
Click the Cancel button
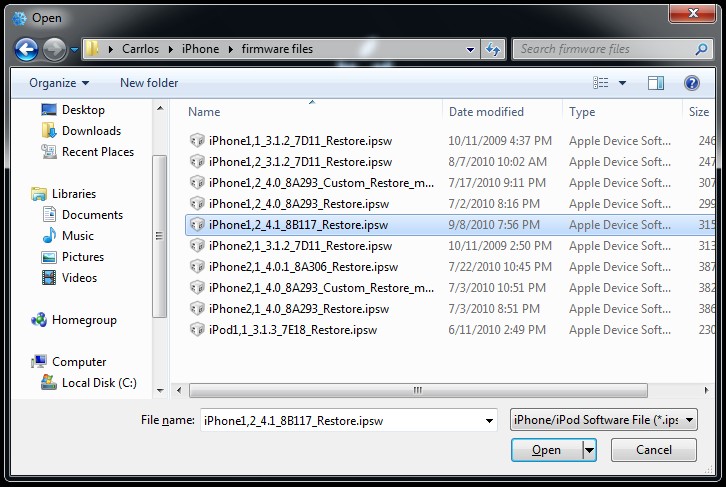click(654, 450)
